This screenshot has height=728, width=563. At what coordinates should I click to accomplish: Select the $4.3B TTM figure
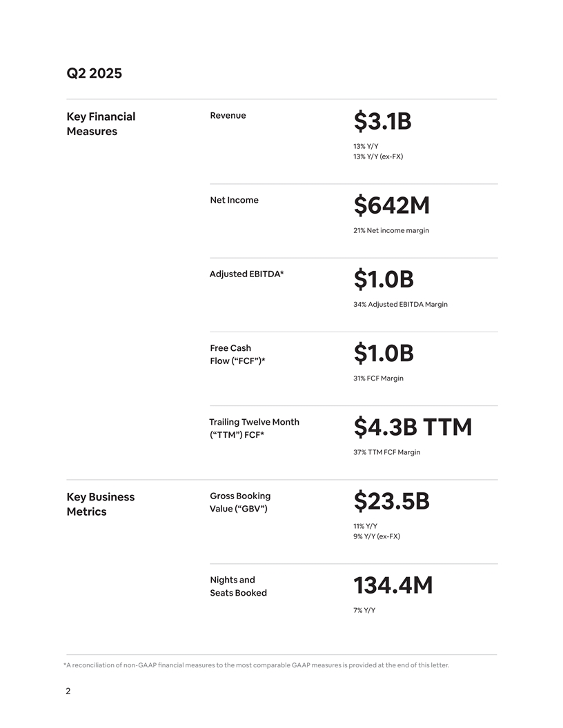point(413,427)
